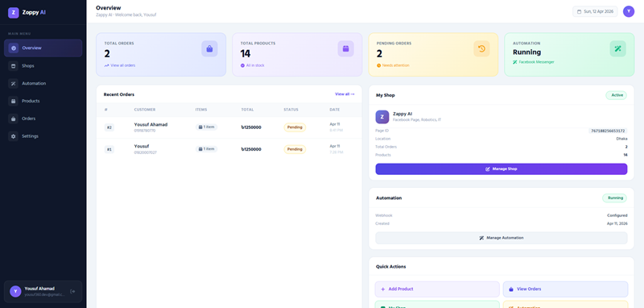
Task: Click the 1 item badge for Yousuf Ahamad order
Action: click(207, 127)
